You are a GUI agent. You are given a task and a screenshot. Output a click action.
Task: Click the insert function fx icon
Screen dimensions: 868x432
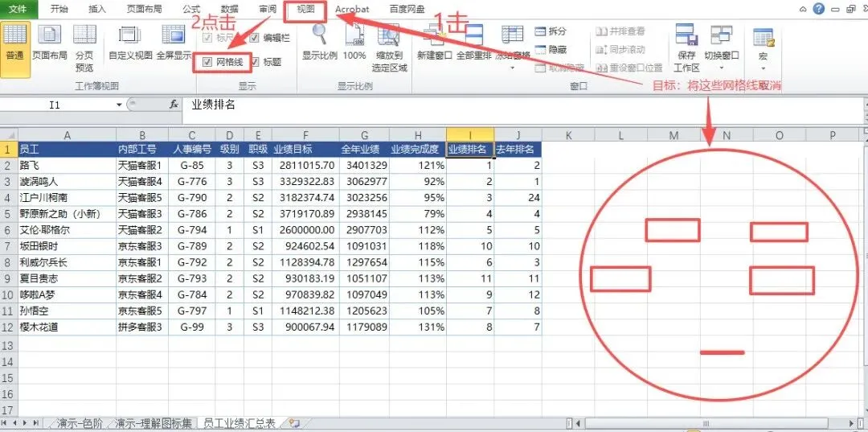coord(174,104)
